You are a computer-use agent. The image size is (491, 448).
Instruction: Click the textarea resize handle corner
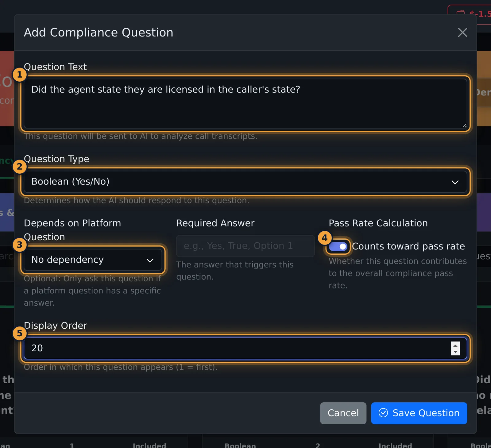464,126
